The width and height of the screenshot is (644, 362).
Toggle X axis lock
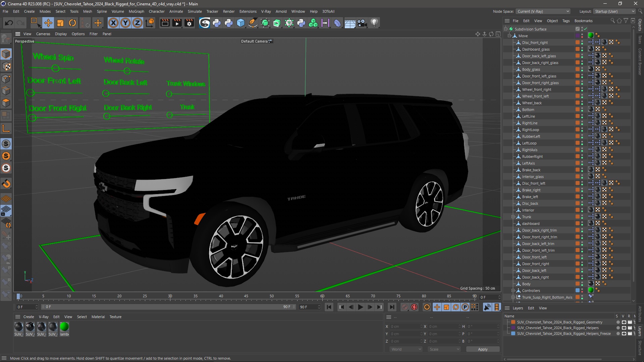point(113,23)
